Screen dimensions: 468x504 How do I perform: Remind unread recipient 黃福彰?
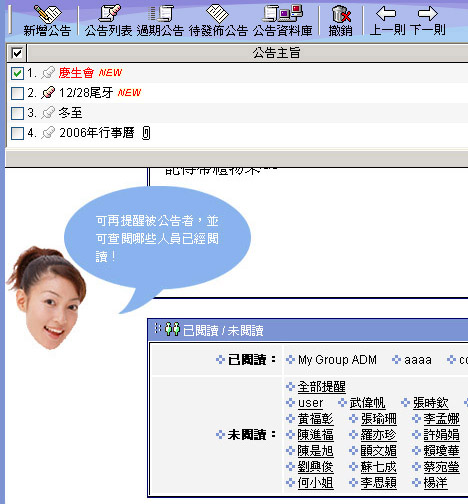pyautogui.click(x=315, y=419)
